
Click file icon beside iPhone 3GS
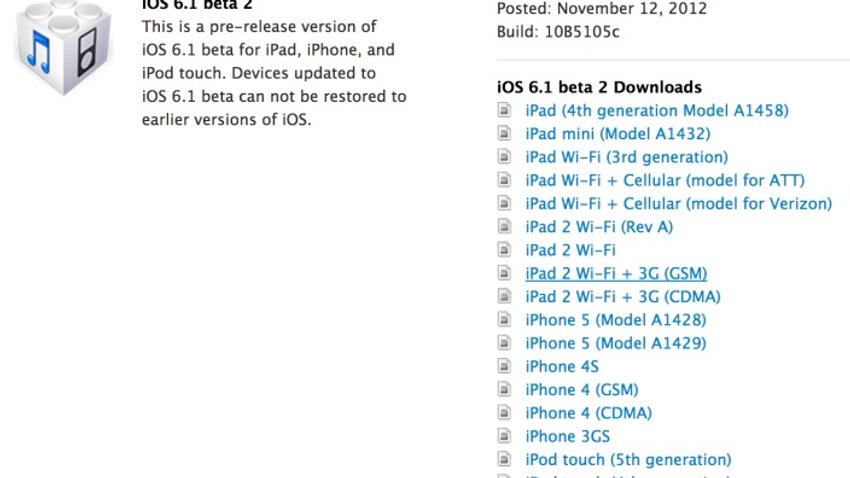point(504,436)
